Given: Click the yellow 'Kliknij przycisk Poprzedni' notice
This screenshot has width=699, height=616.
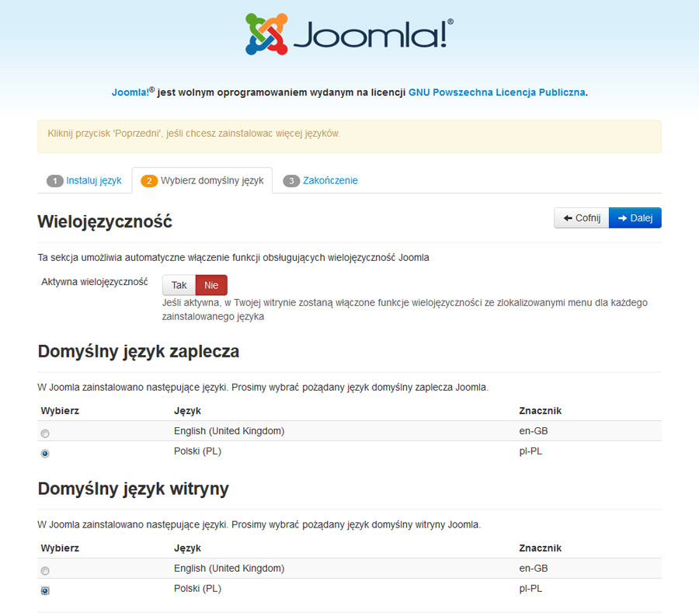Looking at the screenshot, I should click(x=349, y=137).
